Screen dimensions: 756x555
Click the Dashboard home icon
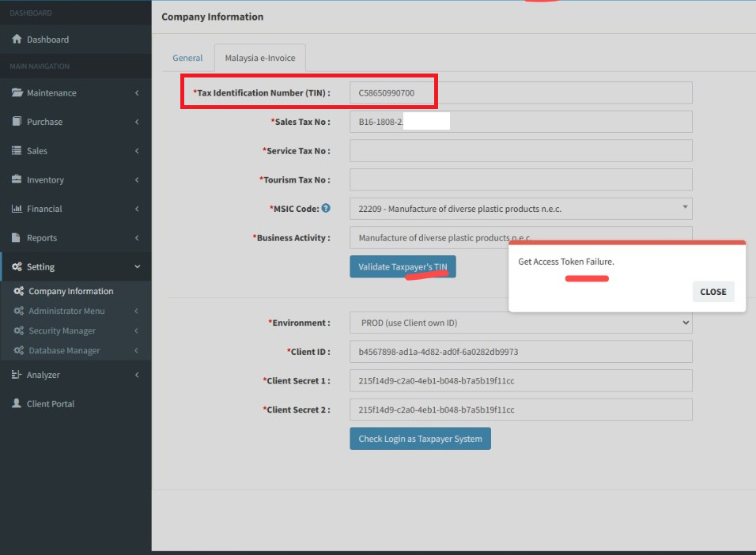coord(17,40)
